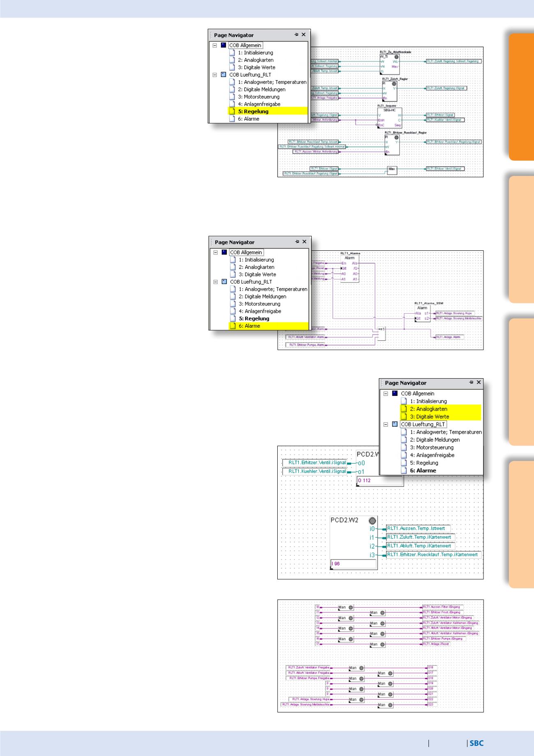This screenshot has width=534, height=756.
Task: Select the SEQ-HC block RLT1_Sequenz
Action: pos(389,118)
